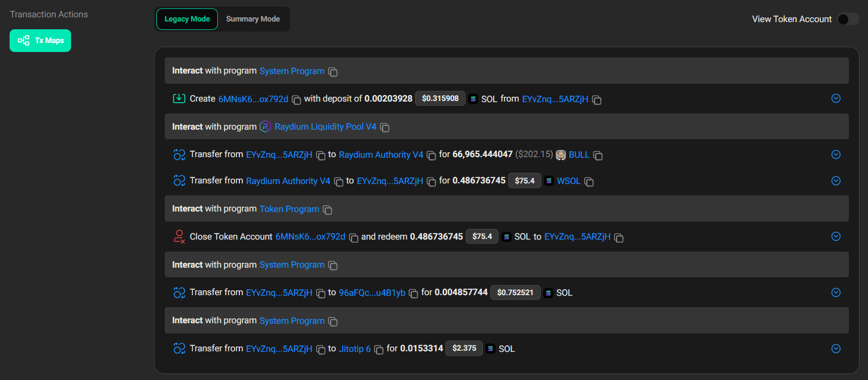Copy System Program address above Jitotip transfer
The image size is (868, 380).
(333, 321)
